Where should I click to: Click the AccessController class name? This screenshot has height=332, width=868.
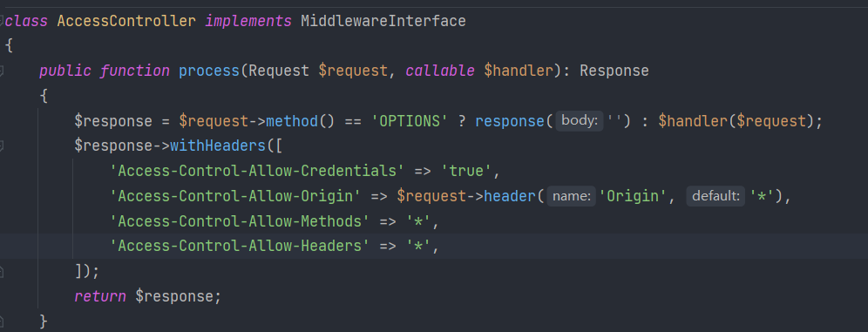click(126, 22)
